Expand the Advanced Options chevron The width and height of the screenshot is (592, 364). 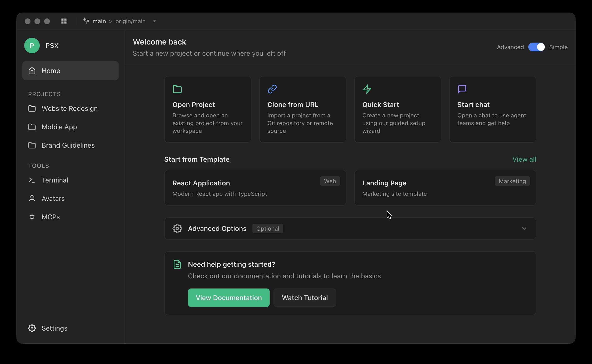[x=524, y=228]
